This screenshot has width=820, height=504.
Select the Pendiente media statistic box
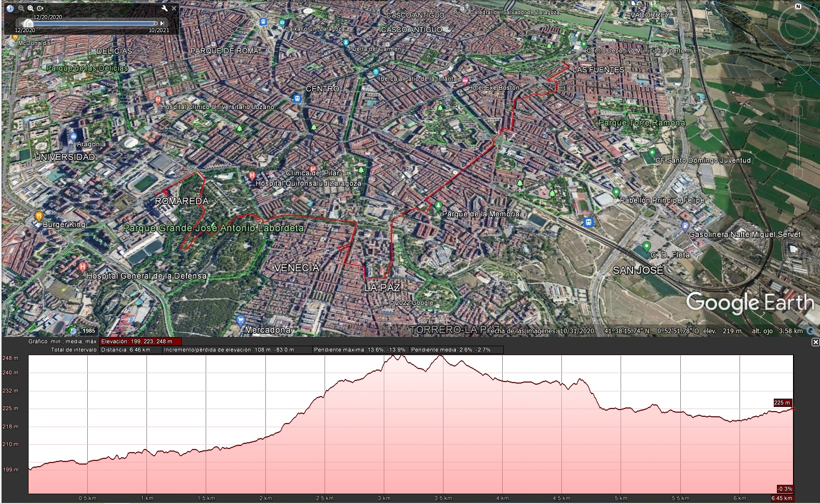451,350
